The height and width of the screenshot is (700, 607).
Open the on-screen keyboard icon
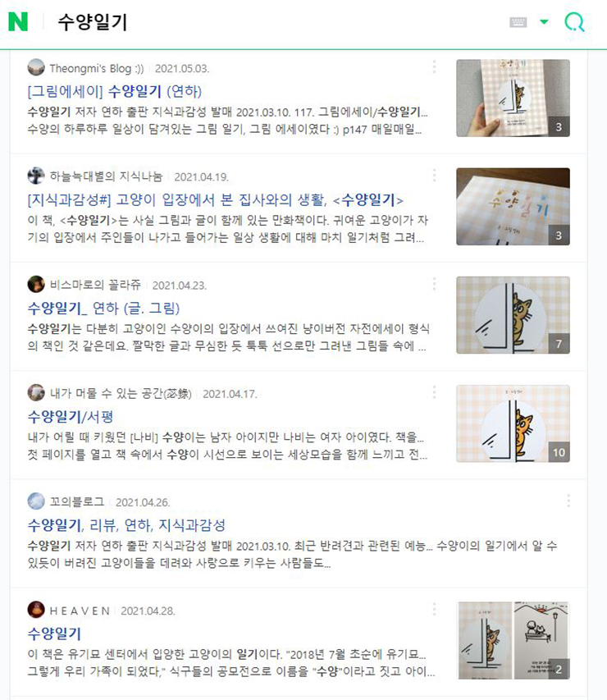tap(518, 22)
